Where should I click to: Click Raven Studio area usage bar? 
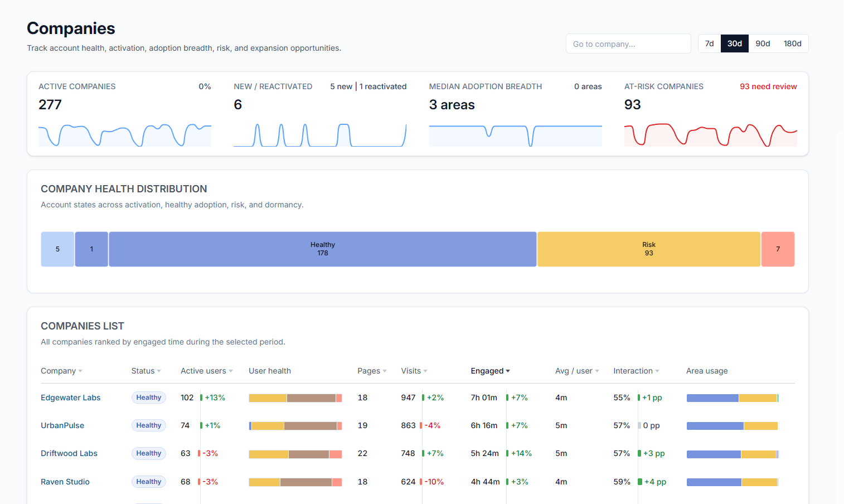tap(733, 482)
